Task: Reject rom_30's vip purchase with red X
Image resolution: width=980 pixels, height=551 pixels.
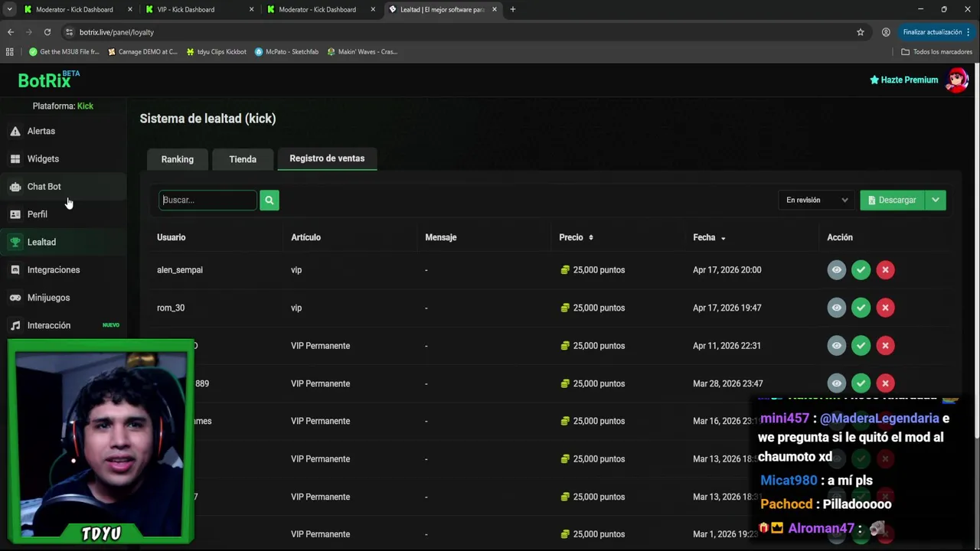Action: coord(885,308)
